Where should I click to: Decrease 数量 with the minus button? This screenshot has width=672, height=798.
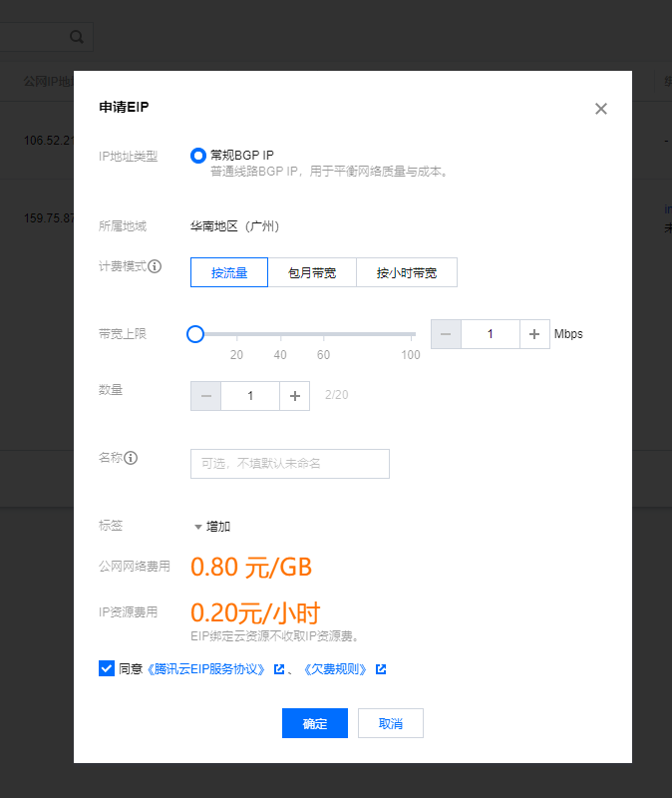pos(206,395)
